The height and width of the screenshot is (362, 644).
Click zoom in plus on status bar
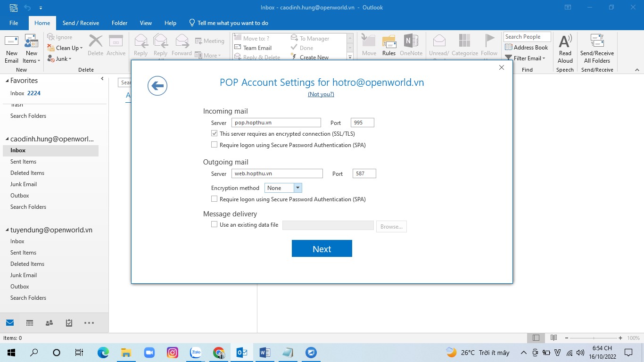[620, 338]
